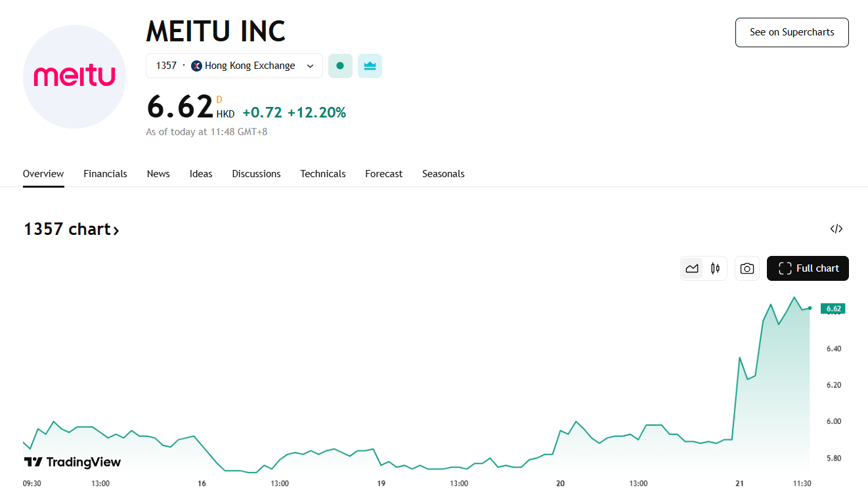868x500 pixels.
Task: Take a chart snapshot with camera icon
Action: [747, 268]
